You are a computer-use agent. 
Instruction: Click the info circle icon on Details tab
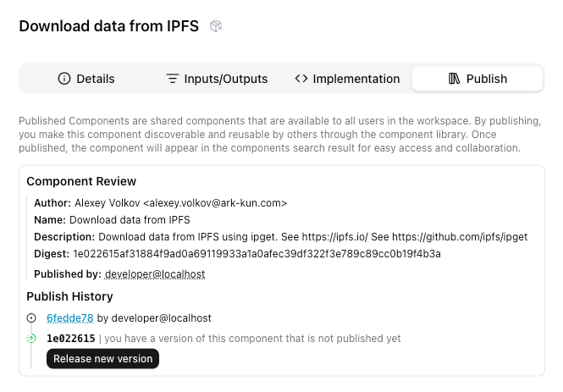pos(64,79)
